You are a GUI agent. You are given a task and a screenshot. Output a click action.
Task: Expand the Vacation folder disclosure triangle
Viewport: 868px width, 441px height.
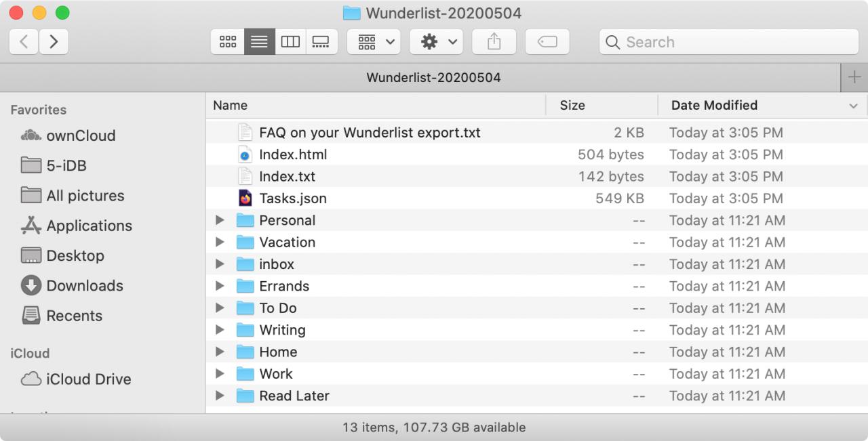[219, 242]
